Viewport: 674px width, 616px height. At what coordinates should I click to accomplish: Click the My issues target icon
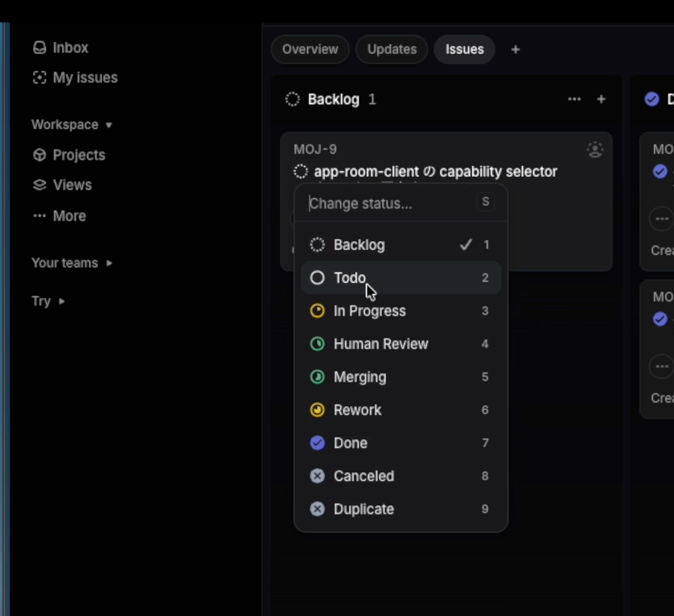coord(39,78)
